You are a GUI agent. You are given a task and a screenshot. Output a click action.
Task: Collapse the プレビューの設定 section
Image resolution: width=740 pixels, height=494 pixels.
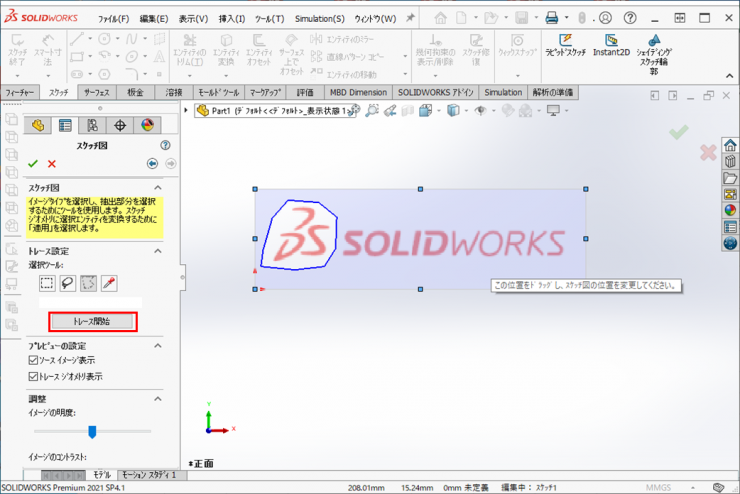click(x=157, y=345)
